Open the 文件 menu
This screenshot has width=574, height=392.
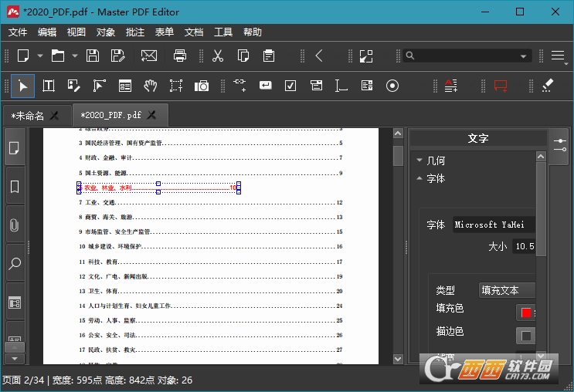click(x=18, y=32)
